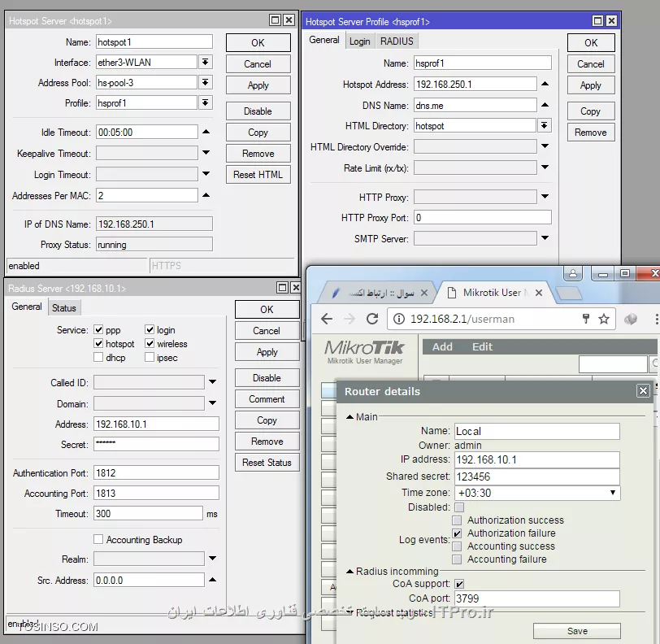Click Shared secret input field
This screenshot has width=660, height=644.
(x=536, y=476)
